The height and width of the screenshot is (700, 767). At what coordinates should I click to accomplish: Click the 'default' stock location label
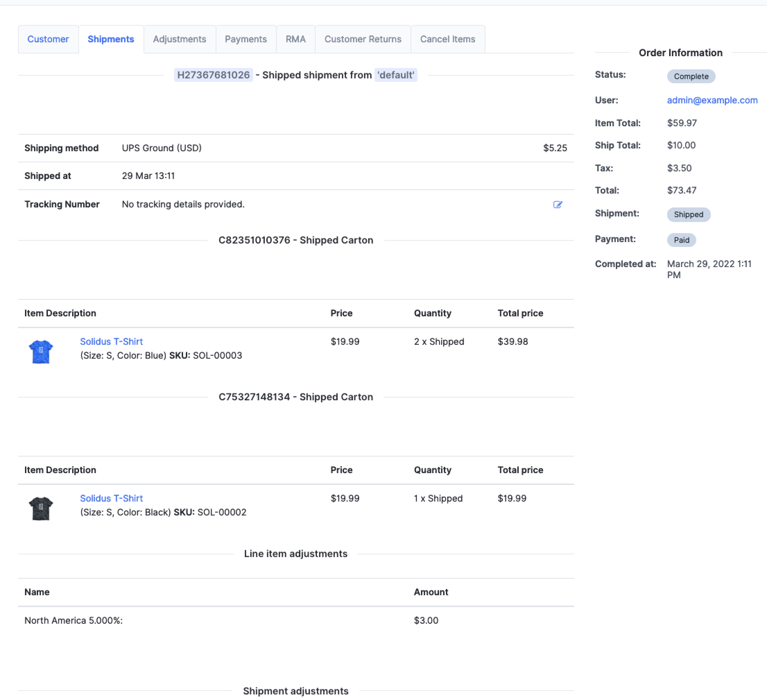396,75
